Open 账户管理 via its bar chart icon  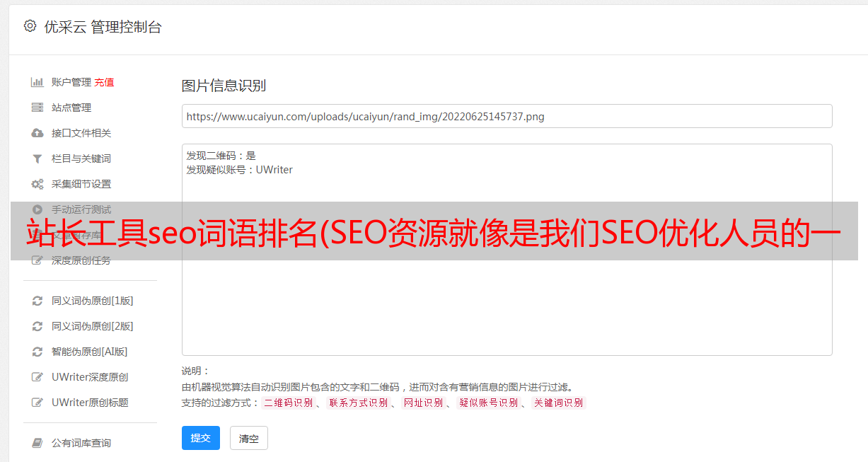coord(37,82)
